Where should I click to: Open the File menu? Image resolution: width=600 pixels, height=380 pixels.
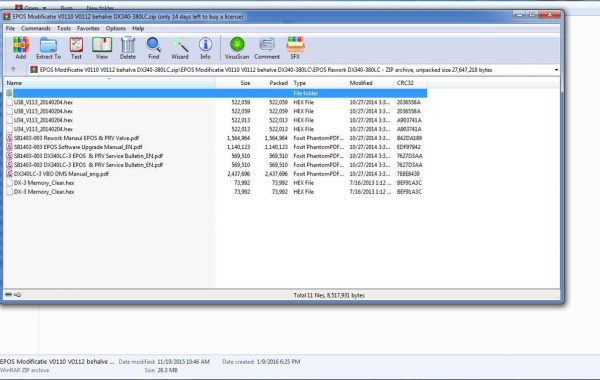[10, 28]
